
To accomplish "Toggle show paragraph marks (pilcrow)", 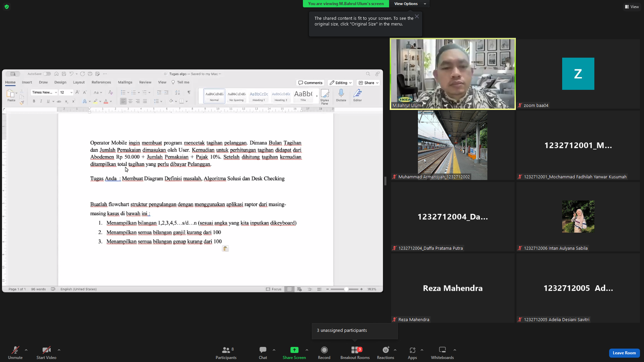I will 189,93.
